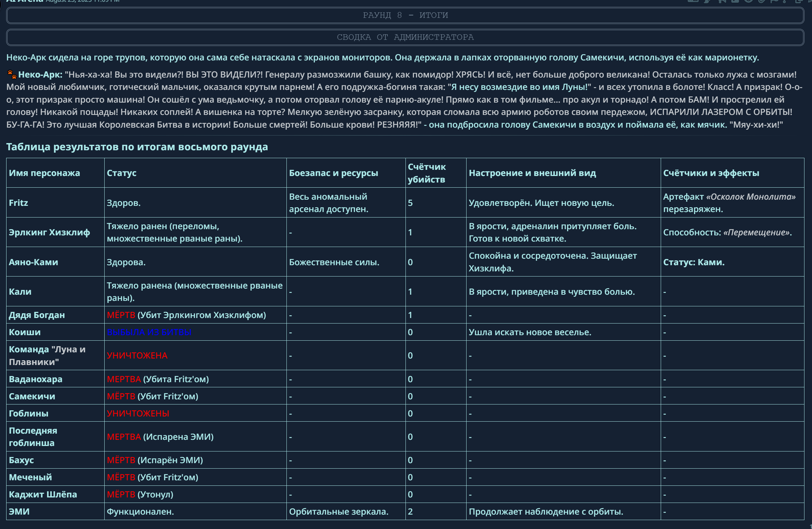Click the paperclip attach icon at top
The height and width of the screenshot is (529, 812).
pos(761,1)
